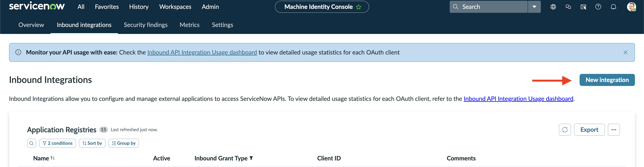Open the dashboard link in the banner
The width and height of the screenshot is (644, 167).
pyautogui.click(x=202, y=52)
